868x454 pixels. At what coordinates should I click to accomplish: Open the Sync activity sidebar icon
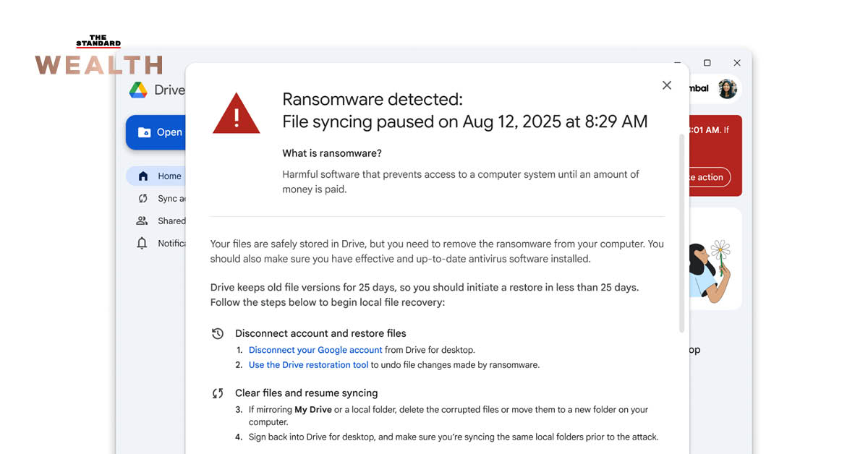tap(143, 199)
